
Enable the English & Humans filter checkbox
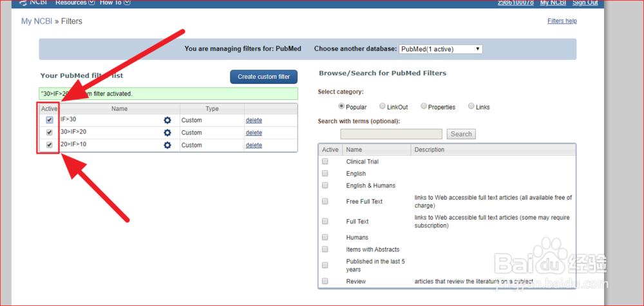tap(325, 186)
